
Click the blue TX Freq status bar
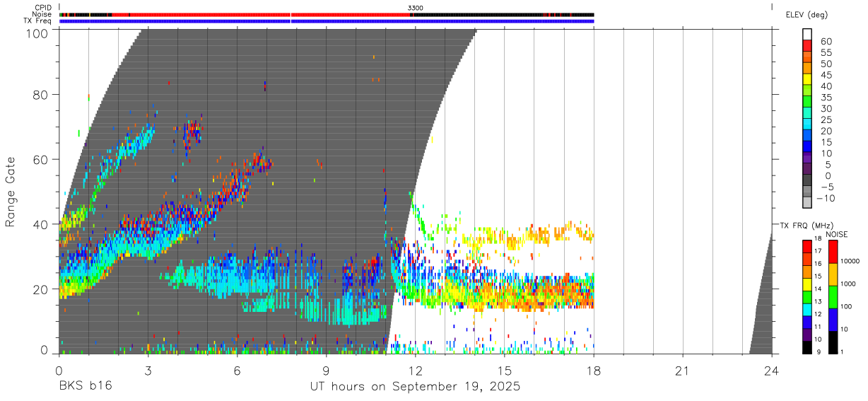(327, 21)
